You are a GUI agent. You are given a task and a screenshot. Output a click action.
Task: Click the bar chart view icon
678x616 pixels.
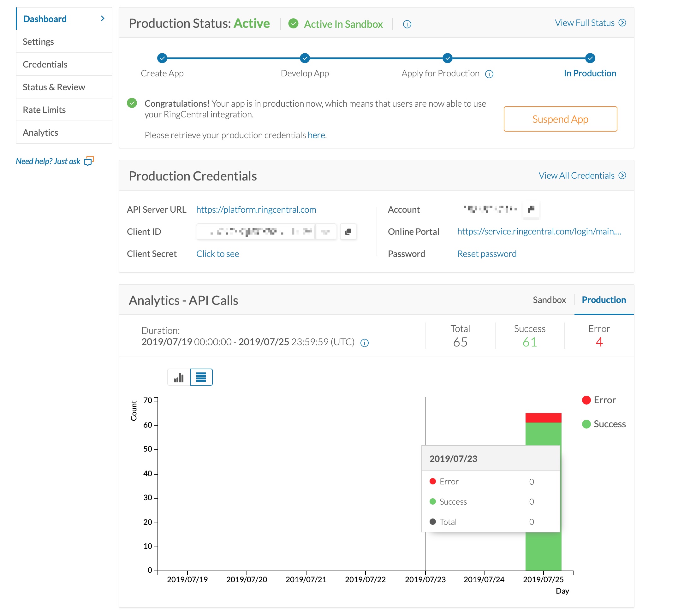pyautogui.click(x=179, y=377)
